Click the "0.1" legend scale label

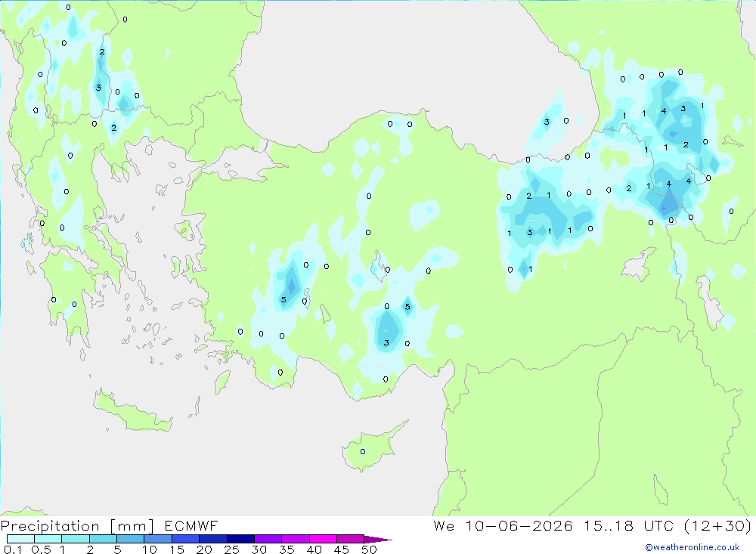point(13,549)
